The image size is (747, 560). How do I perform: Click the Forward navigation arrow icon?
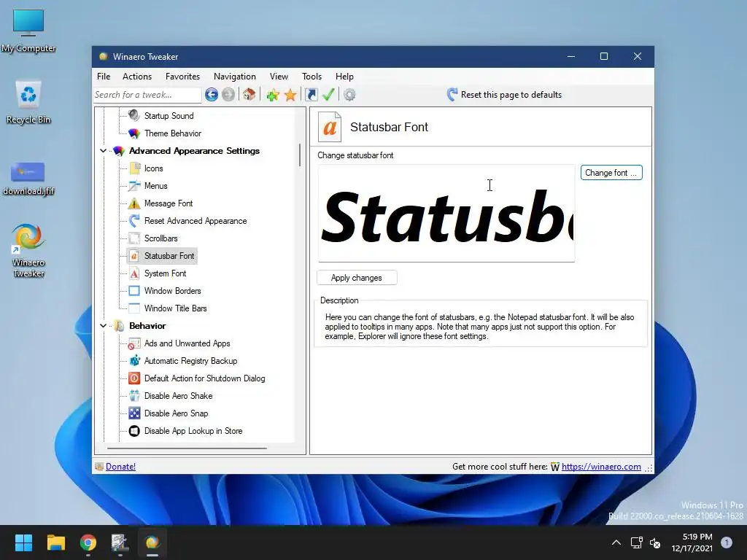228,95
